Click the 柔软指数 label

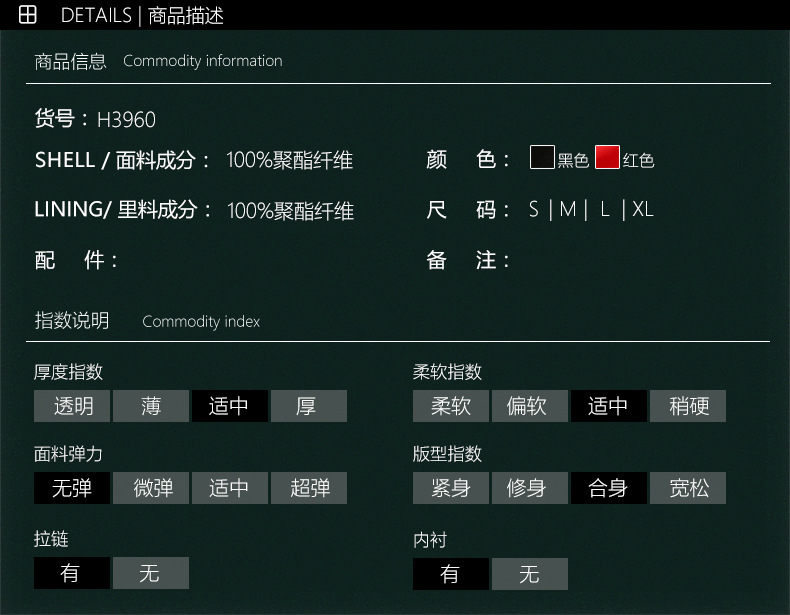(447, 372)
